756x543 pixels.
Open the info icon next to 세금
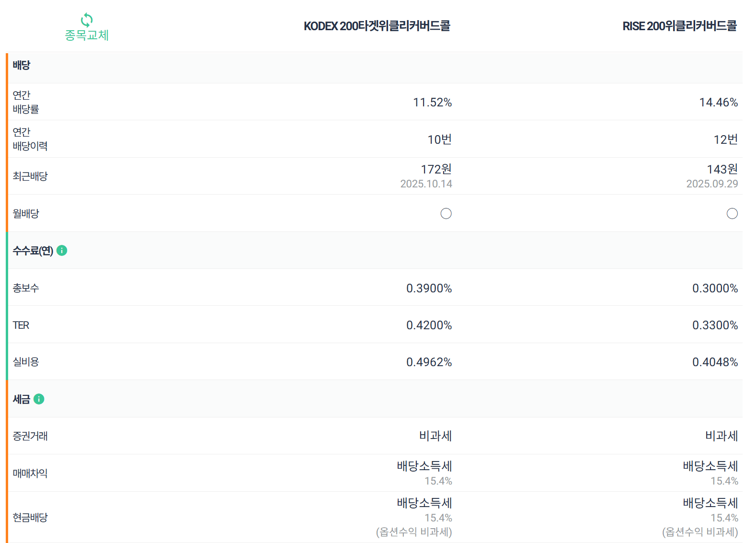pyautogui.click(x=39, y=399)
